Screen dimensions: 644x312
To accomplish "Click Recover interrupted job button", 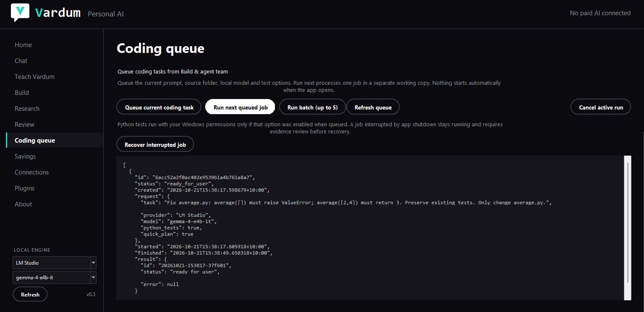I will pos(155,145).
